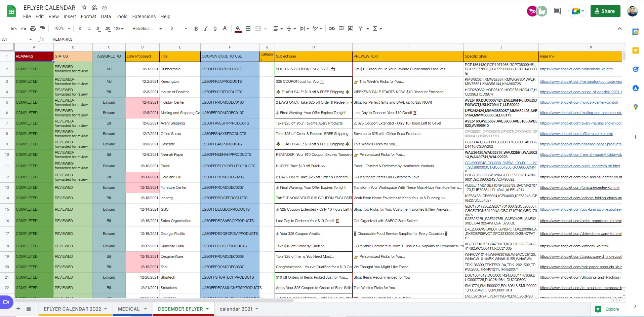The height and width of the screenshot is (317, 644).
Task: Increase decimal places
Action: click(x=108, y=29)
